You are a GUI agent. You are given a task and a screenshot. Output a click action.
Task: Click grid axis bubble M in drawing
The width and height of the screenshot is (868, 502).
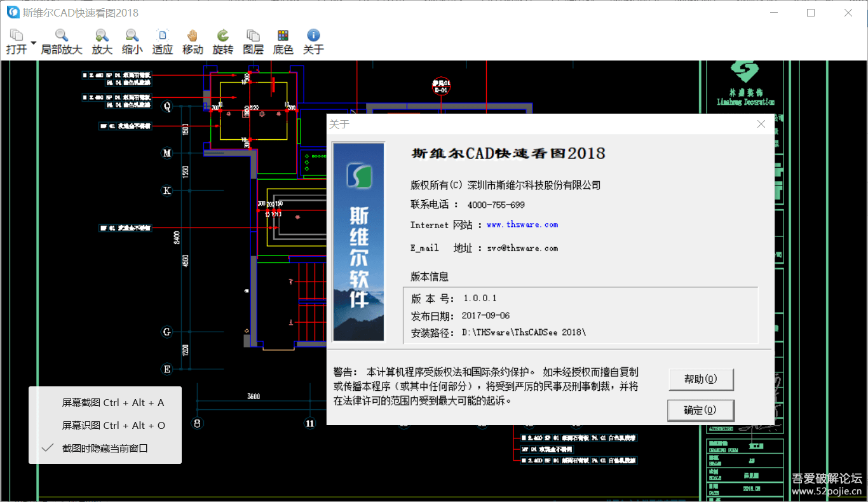click(x=167, y=153)
